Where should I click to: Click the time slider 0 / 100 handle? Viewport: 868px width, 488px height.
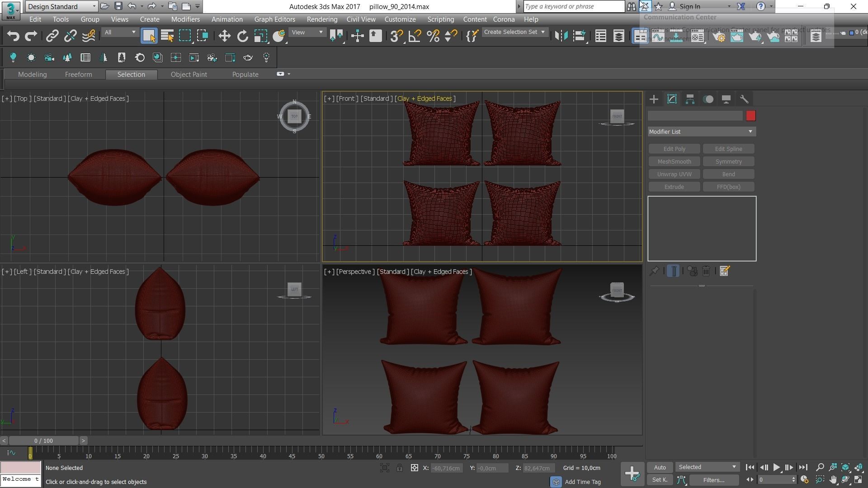pyautogui.click(x=43, y=441)
